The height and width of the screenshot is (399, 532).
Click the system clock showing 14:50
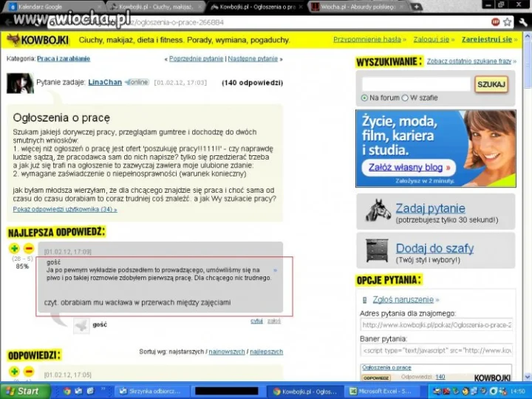(517, 391)
